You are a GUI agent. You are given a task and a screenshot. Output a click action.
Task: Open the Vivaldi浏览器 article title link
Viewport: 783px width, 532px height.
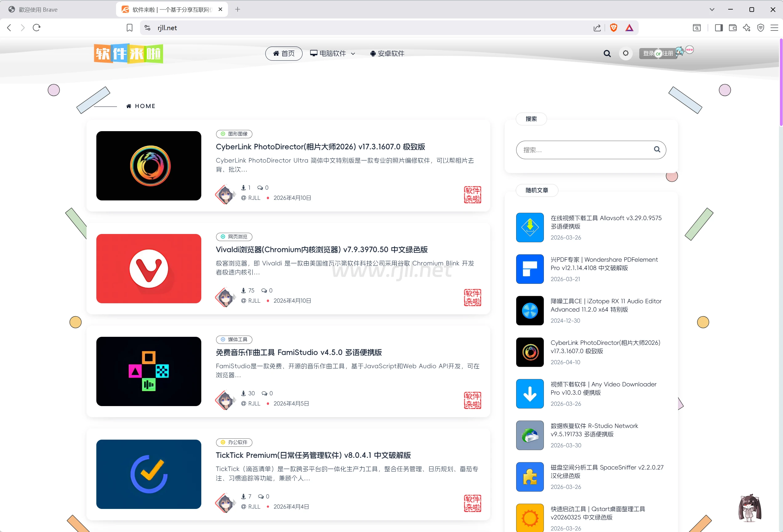click(x=321, y=250)
